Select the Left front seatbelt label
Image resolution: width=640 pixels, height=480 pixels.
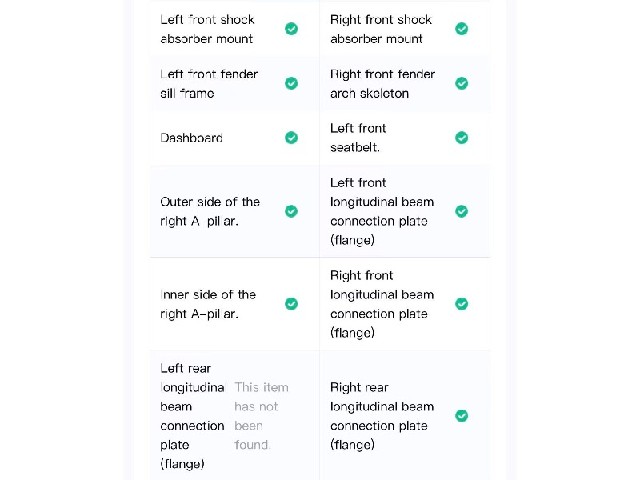[x=358, y=138]
